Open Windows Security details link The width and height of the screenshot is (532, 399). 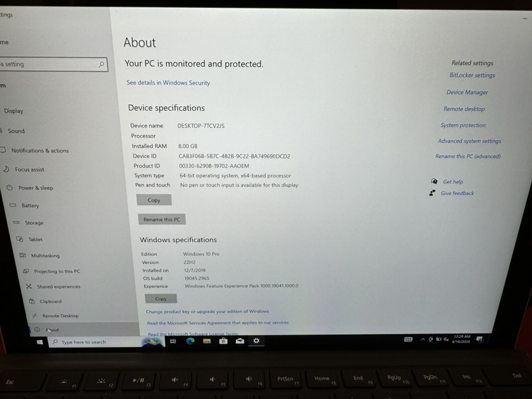click(x=168, y=83)
